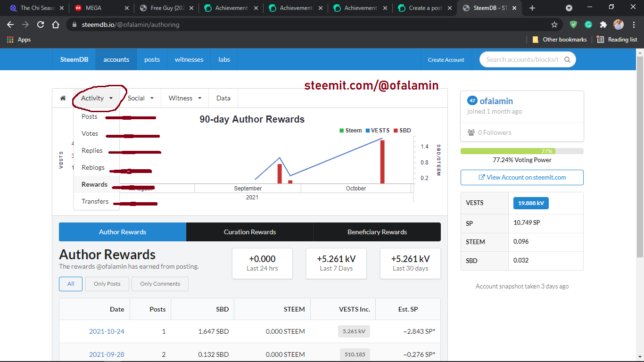Bookmark this page with the star icon

click(554, 25)
